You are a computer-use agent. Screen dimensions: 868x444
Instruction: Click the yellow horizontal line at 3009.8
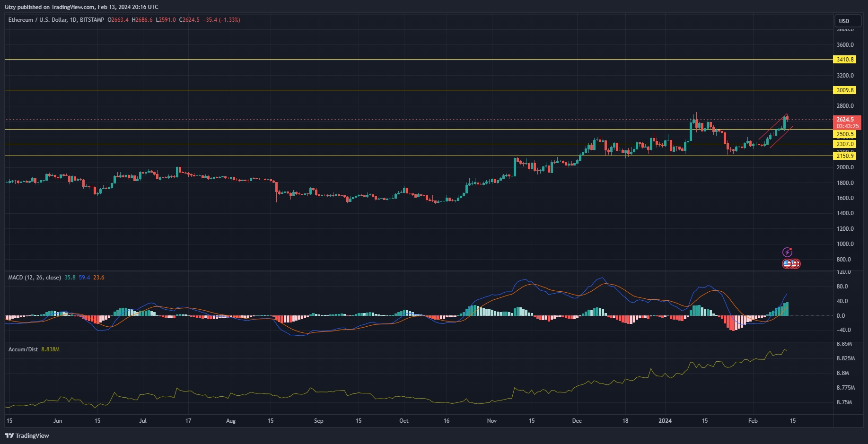click(x=419, y=90)
